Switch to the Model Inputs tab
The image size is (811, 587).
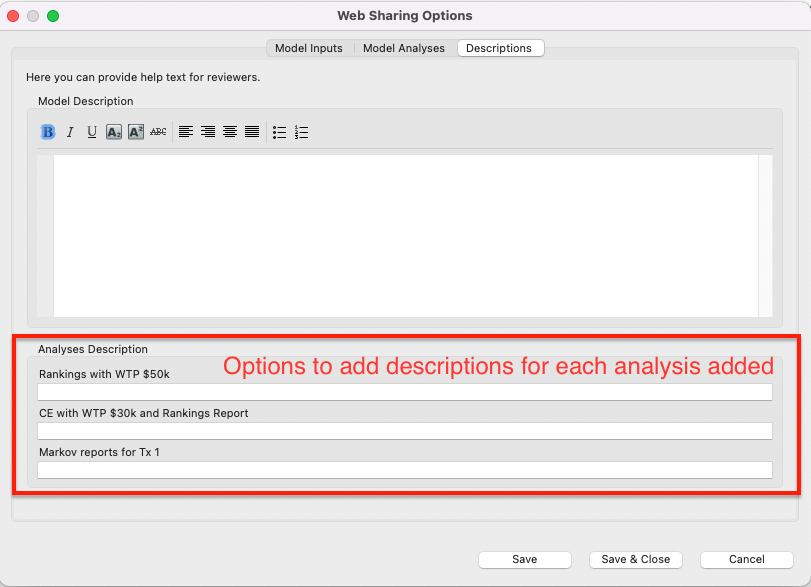click(x=309, y=48)
